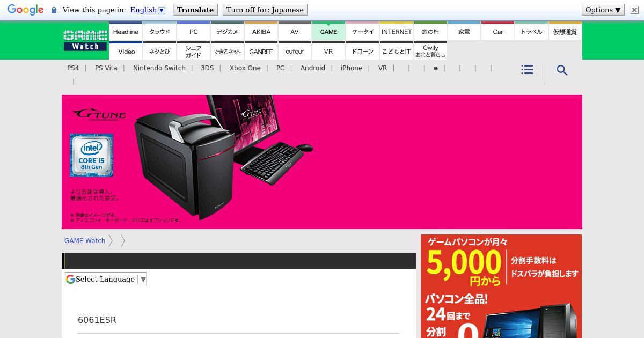Open the 仮想通貨 tab
This screenshot has width=644, height=338.
[x=565, y=32]
